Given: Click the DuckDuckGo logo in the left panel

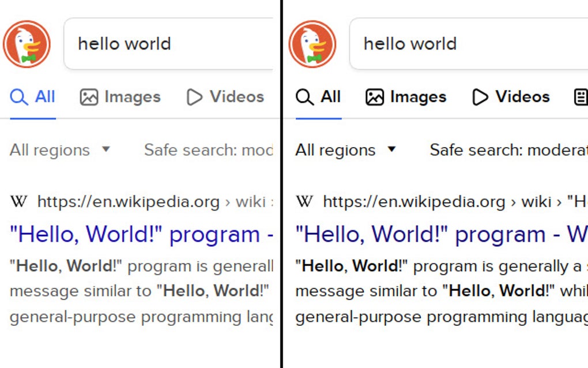Looking at the screenshot, I should click(27, 43).
